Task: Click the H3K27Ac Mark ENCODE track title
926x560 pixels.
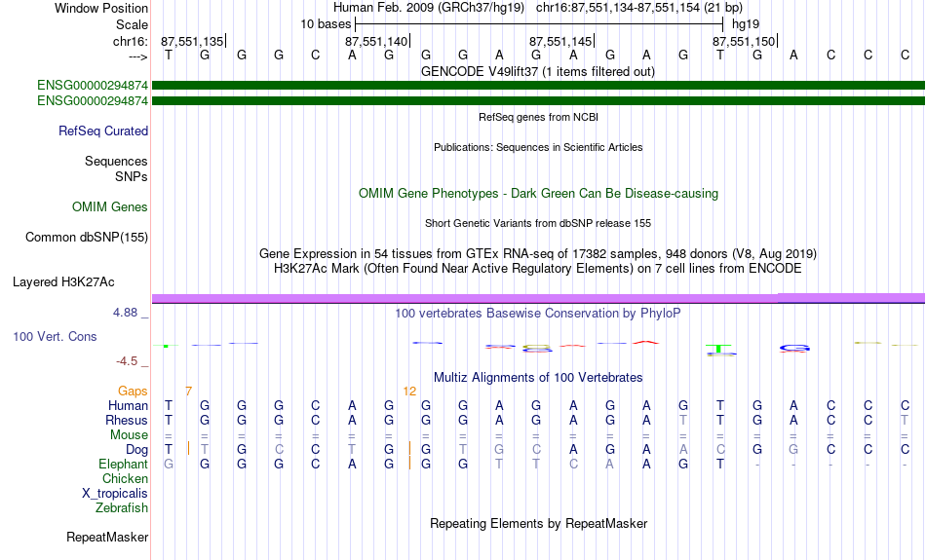Action: (x=538, y=269)
